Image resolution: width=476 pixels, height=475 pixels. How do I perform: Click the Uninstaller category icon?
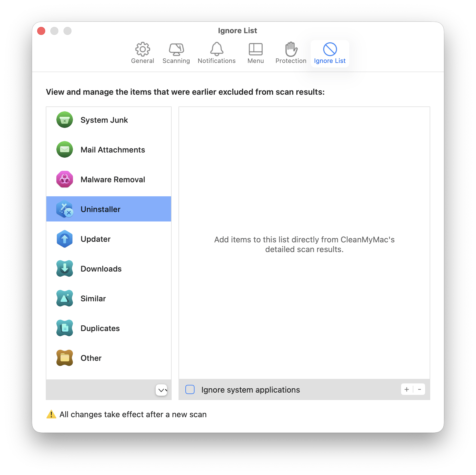pyautogui.click(x=64, y=209)
